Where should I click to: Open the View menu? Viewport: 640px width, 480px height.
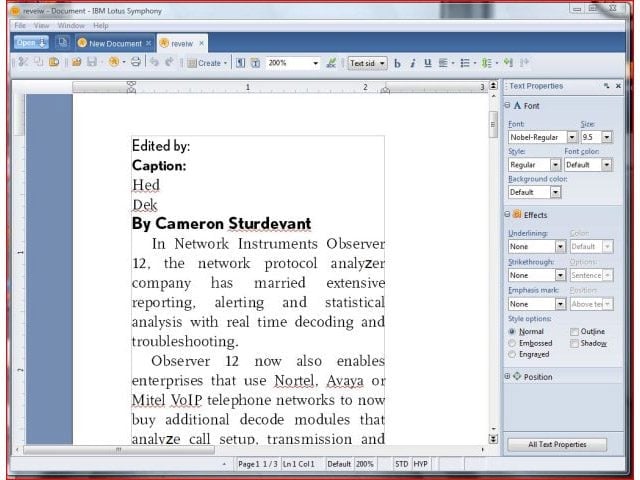click(x=41, y=26)
